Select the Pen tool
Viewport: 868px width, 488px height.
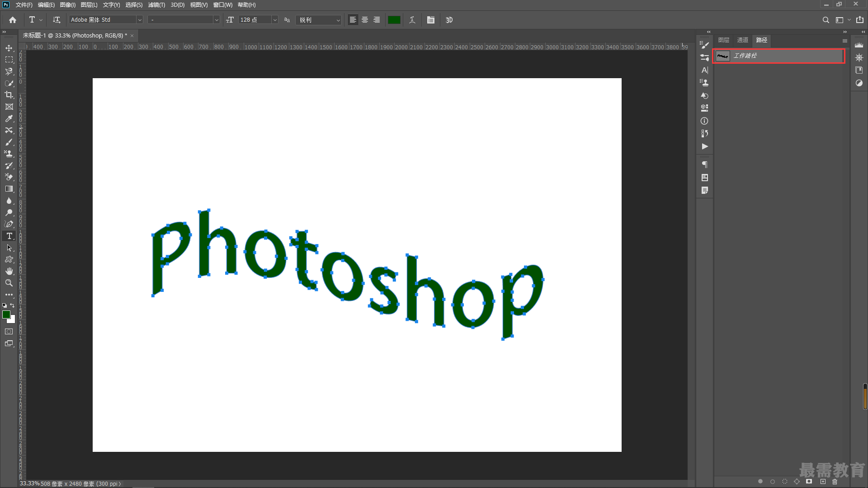[x=9, y=224]
